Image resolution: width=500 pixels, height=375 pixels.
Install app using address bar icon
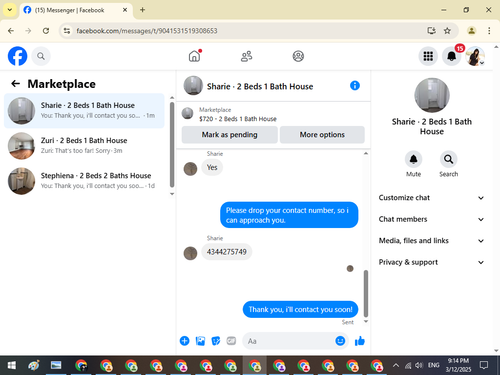coord(431,31)
